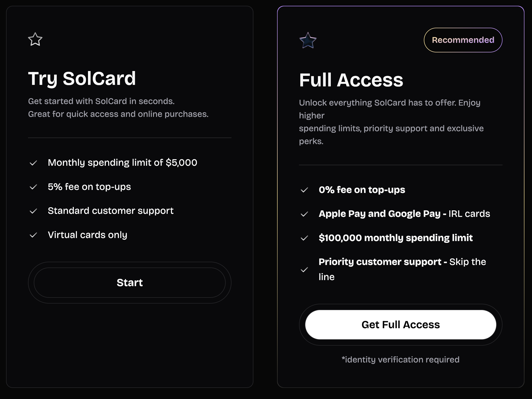Click the Get started with SolCard description
The width and height of the screenshot is (532, 399).
(118, 108)
